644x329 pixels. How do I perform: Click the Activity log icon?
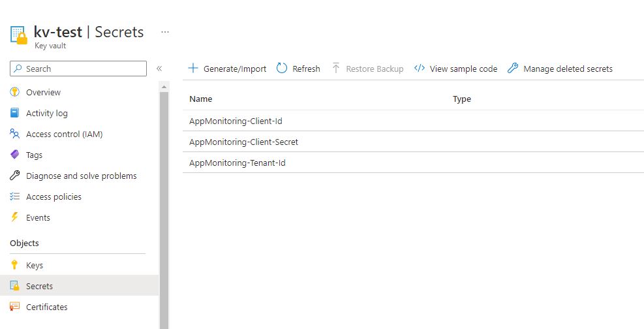15,113
